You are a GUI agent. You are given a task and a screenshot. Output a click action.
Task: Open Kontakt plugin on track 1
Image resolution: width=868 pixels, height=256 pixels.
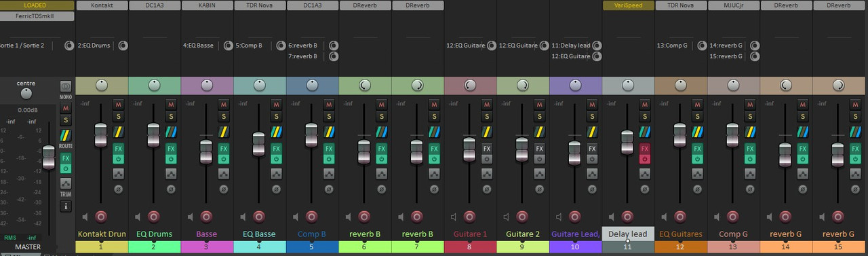pos(102,5)
